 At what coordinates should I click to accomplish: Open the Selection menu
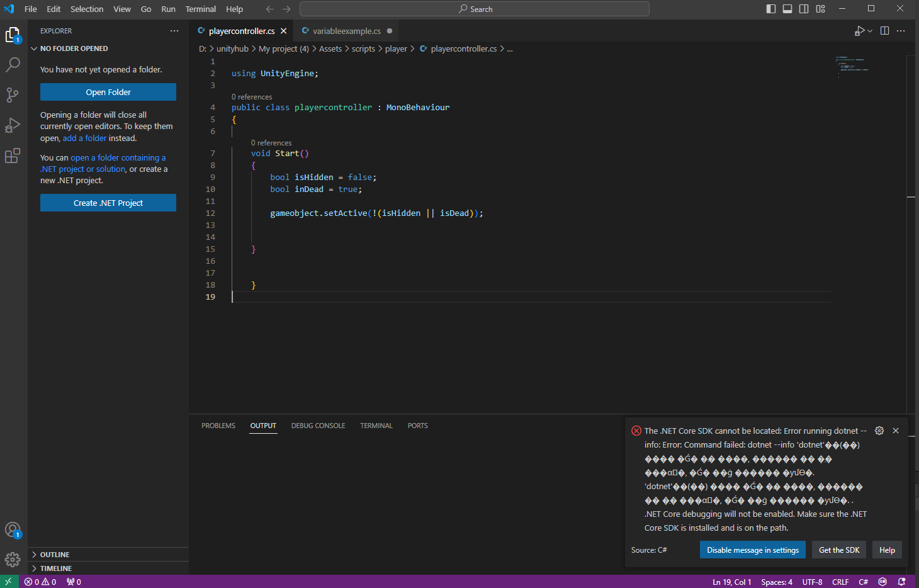pos(87,9)
